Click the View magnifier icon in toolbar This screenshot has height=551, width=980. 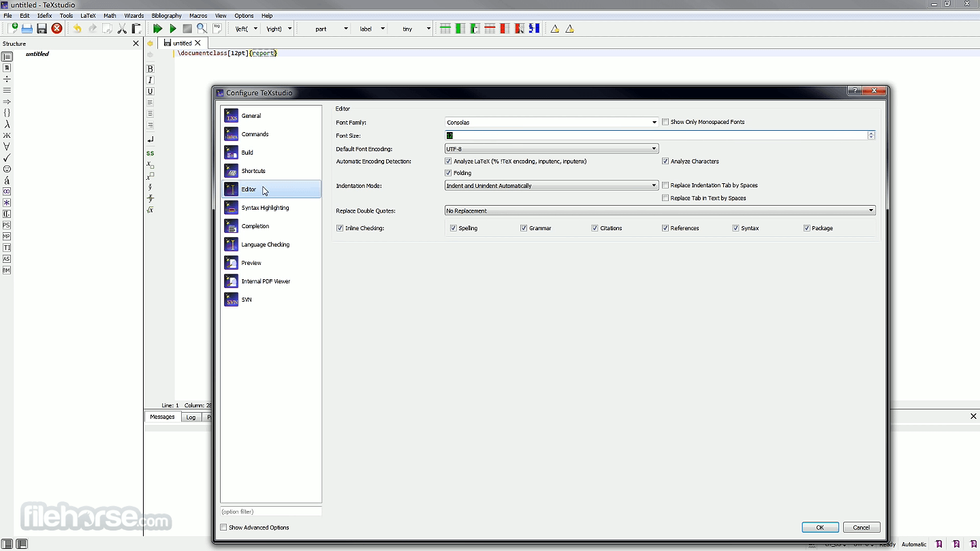(202, 29)
